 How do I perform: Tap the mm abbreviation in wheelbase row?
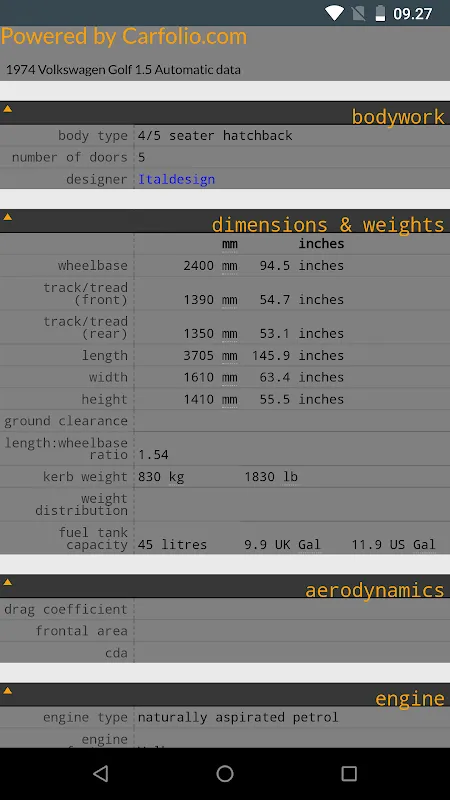(x=230, y=266)
